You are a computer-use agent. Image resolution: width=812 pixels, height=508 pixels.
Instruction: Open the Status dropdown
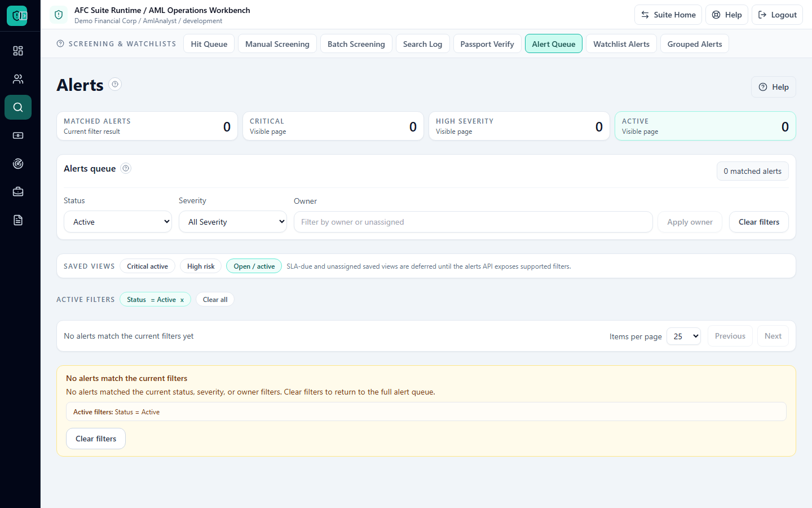(x=118, y=222)
